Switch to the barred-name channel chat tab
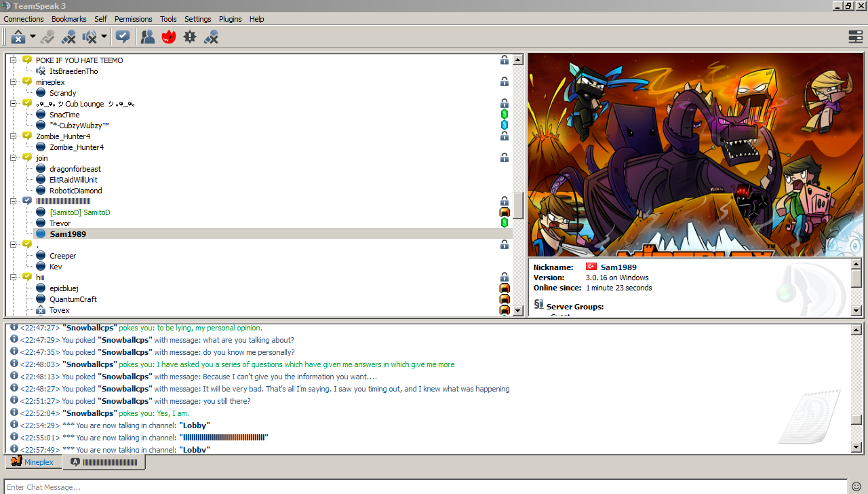Image resolution: width=868 pixels, height=494 pixels. point(104,462)
